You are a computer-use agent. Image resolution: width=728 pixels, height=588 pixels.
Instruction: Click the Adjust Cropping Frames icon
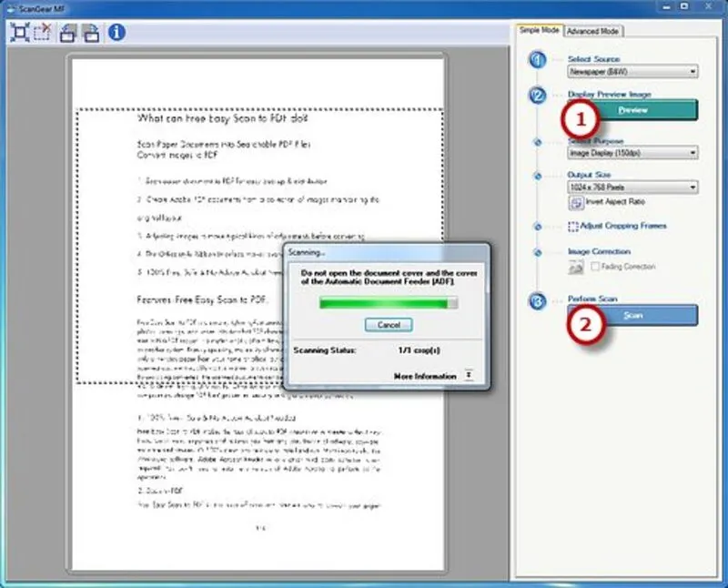tap(573, 226)
